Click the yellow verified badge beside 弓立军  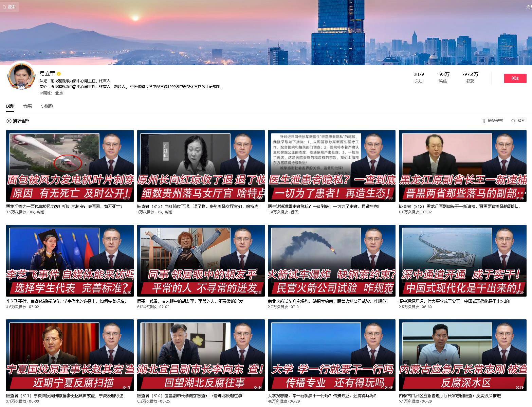59,74
